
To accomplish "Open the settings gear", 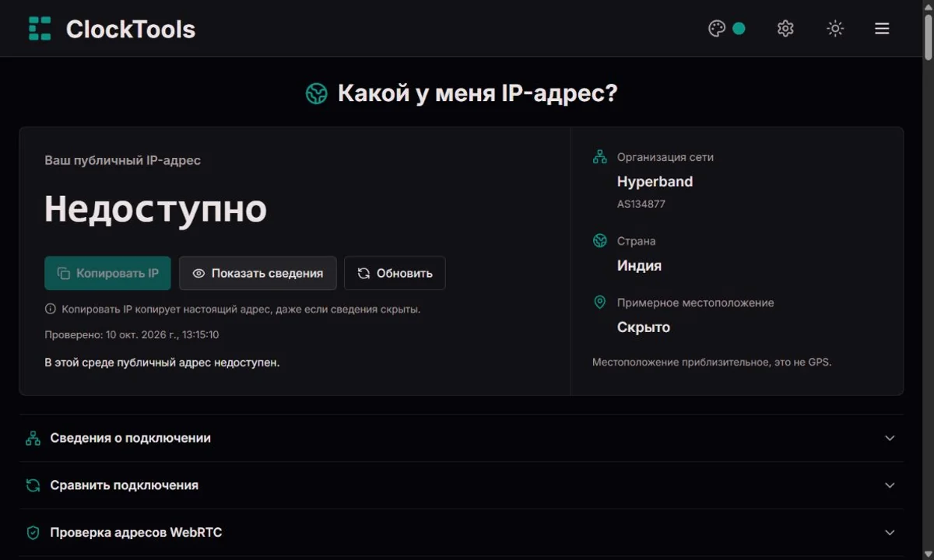I will tap(785, 29).
